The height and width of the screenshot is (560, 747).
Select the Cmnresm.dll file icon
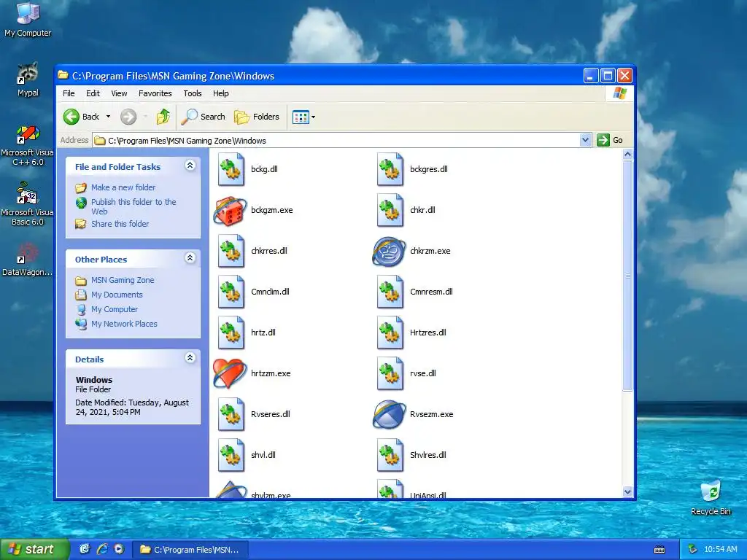click(390, 292)
